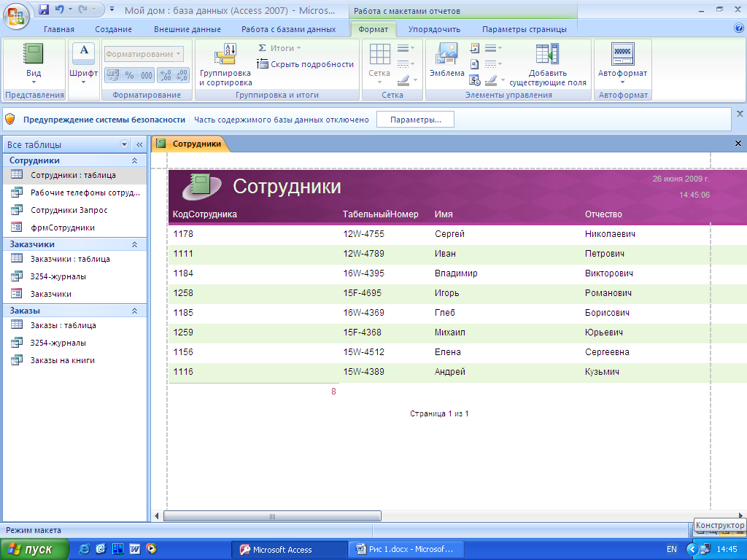Click Добавить существующие поля
Viewport: 747px width, 560px height.
[x=548, y=65]
